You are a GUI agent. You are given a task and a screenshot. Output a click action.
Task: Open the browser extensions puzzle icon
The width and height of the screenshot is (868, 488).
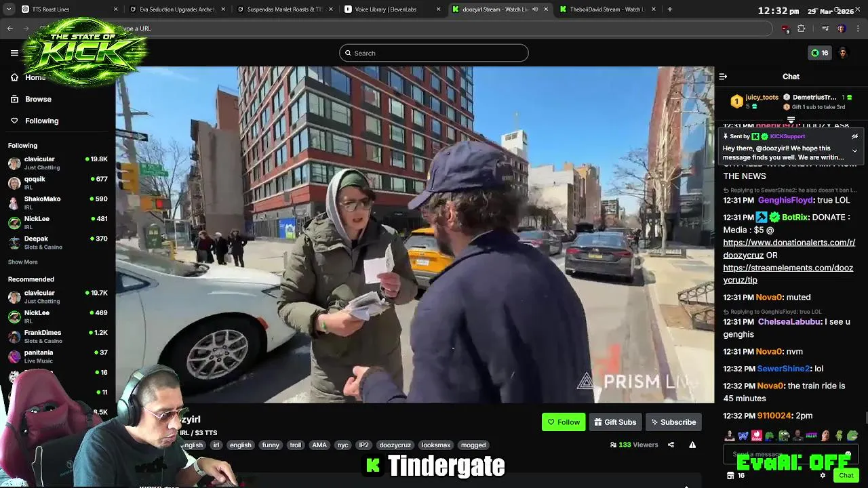pos(801,28)
